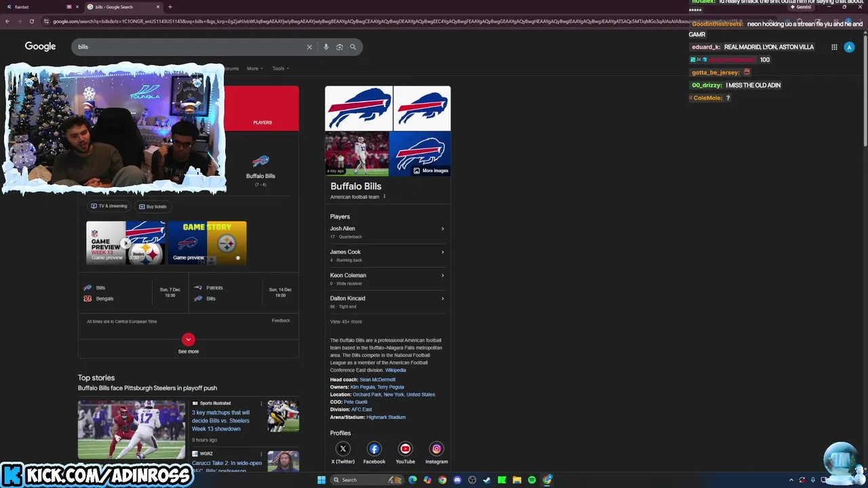This screenshot has width=868, height=488.
Task: Select Bills vs Bengals 7 Dec game
Action: tap(132, 293)
